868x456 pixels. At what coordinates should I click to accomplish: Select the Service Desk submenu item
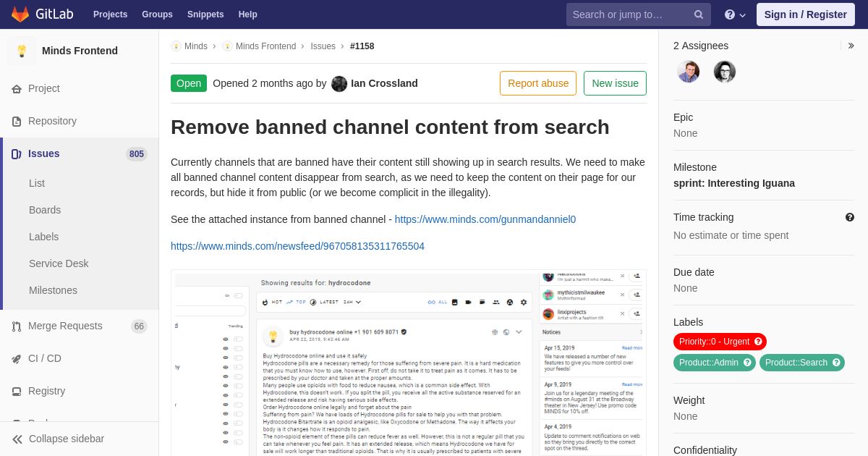[59, 263]
